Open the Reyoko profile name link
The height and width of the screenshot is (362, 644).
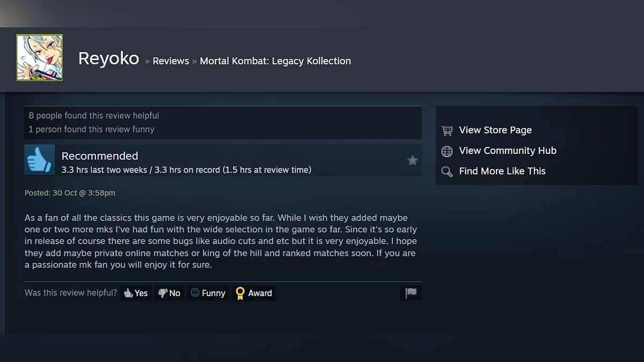coord(108,58)
